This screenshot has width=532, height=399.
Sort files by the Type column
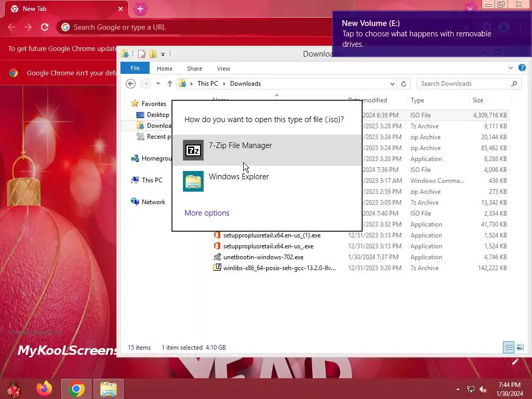[417, 100]
